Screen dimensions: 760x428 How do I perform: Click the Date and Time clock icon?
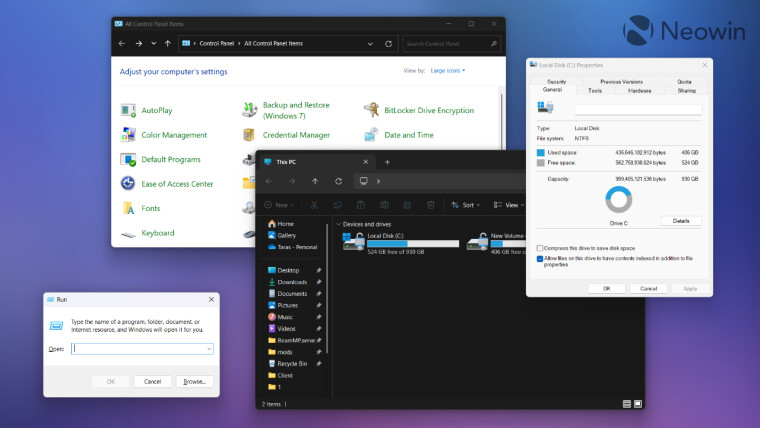click(x=370, y=135)
